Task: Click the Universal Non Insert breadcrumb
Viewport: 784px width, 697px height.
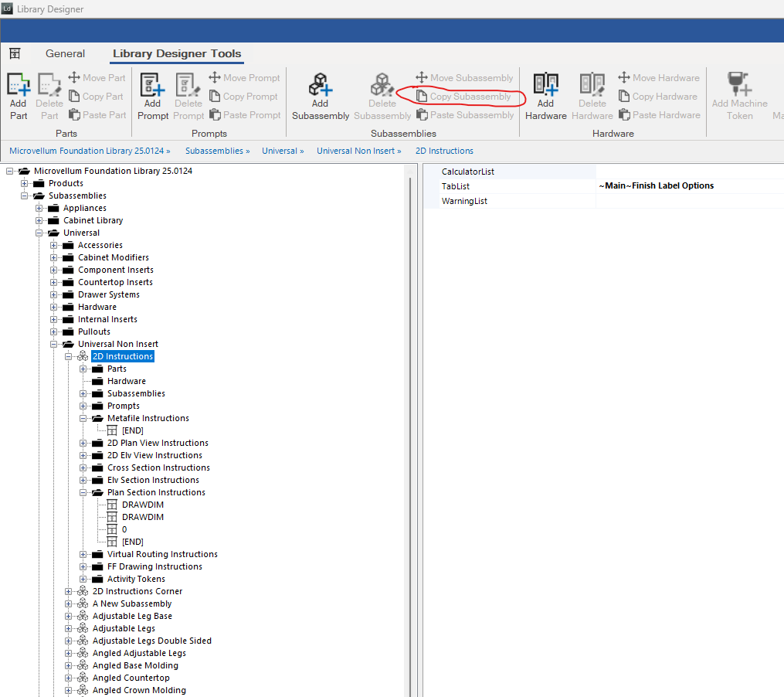Action: click(355, 151)
